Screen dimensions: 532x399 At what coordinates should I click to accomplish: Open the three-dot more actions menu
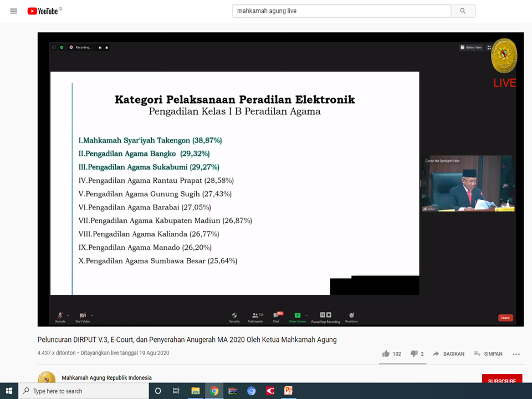516,354
